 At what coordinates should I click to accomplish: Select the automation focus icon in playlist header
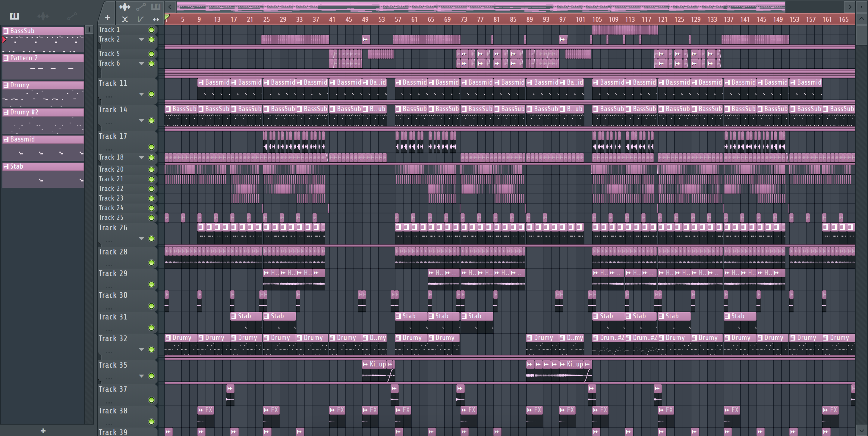[141, 6]
